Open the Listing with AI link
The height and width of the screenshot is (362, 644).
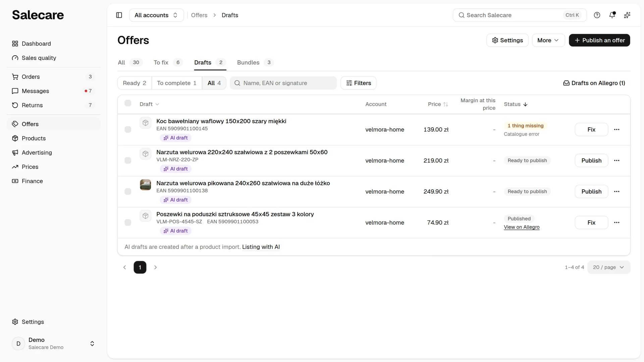tap(261, 247)
